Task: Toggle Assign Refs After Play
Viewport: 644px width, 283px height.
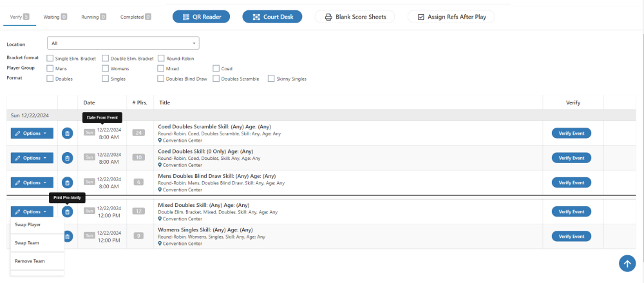Action: pos(451,17)
